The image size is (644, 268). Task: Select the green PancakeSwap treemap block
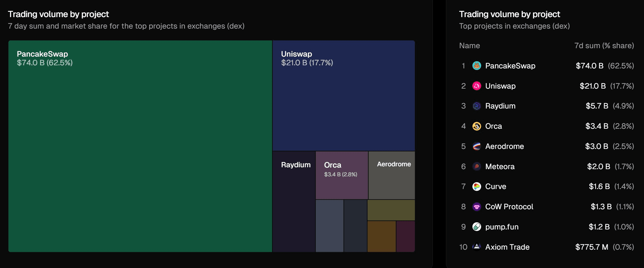140,146
